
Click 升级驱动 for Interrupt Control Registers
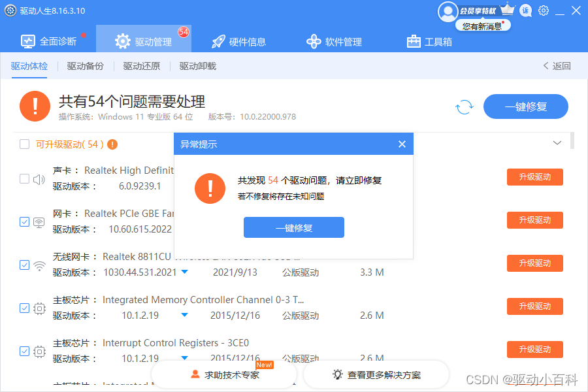[534, 350]
